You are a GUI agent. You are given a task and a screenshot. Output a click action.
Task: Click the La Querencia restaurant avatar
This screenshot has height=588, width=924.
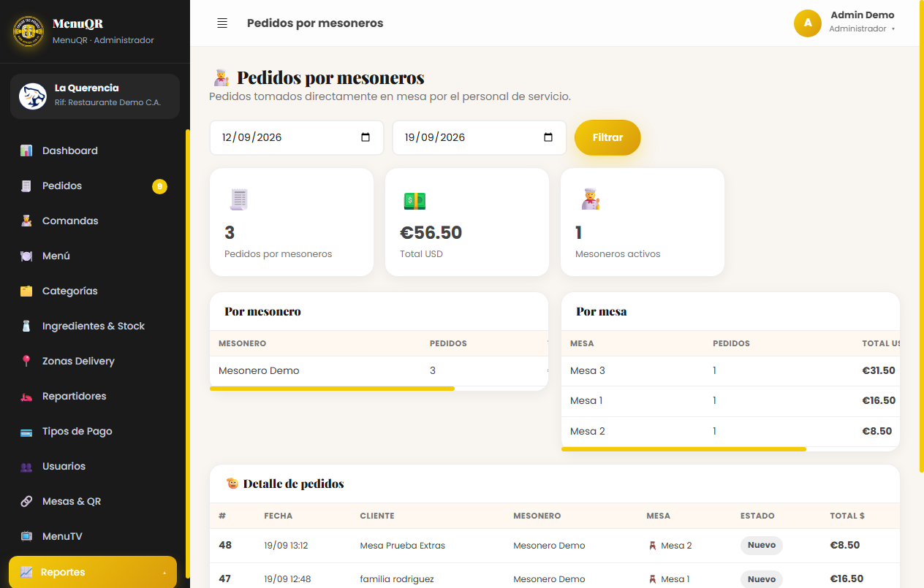click(33, 96)
